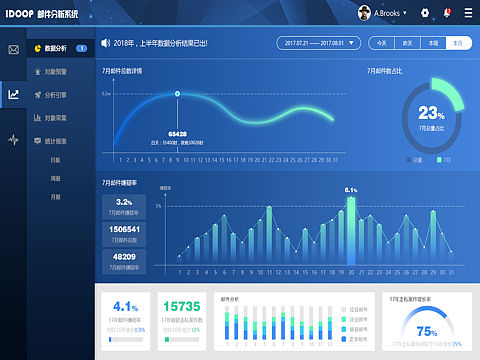Click the blue '1' badge on 数据分析

pyautogui.click(x=81, y=48)
